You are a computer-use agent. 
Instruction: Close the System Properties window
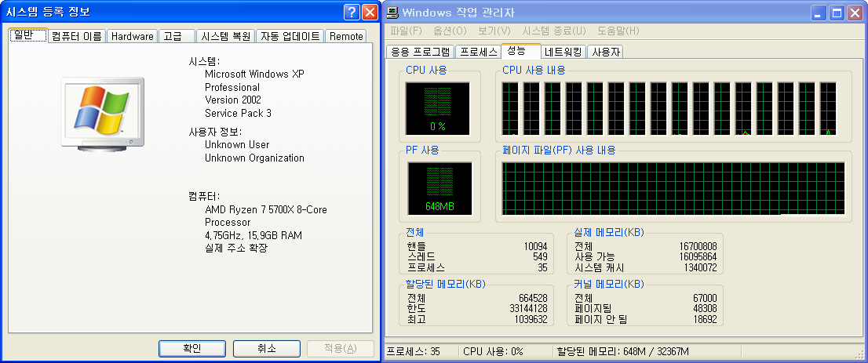click(x=369, y=13)
